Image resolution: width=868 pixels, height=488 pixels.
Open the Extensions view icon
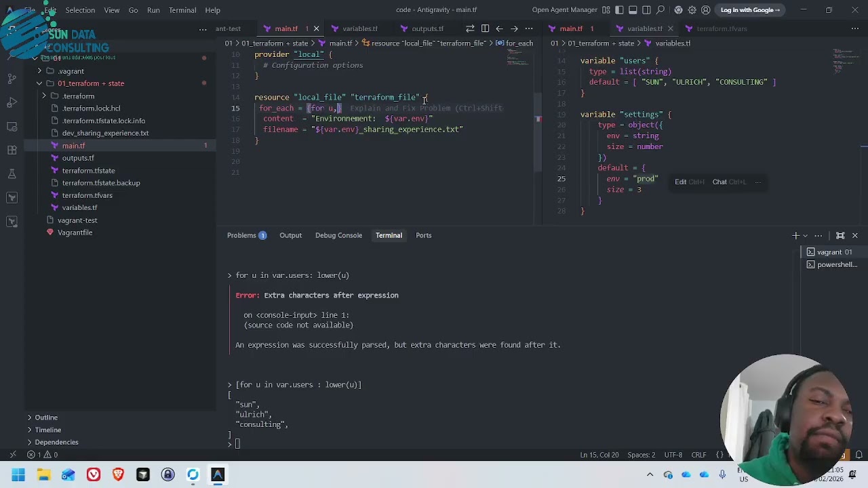click(12, 150)
